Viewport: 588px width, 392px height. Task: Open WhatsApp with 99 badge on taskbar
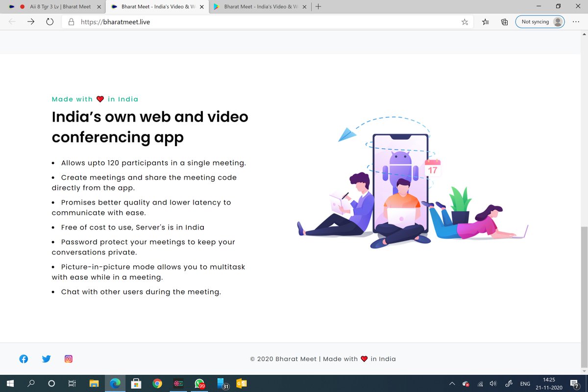pos(199,384)
